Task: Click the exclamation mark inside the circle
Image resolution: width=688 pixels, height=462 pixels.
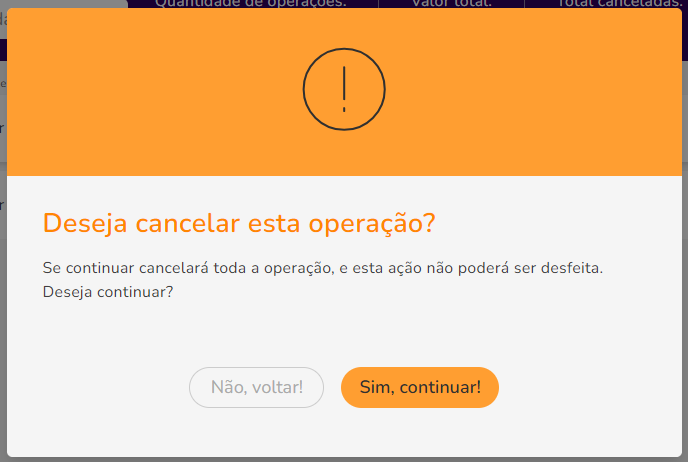Action: coord(344,89)
